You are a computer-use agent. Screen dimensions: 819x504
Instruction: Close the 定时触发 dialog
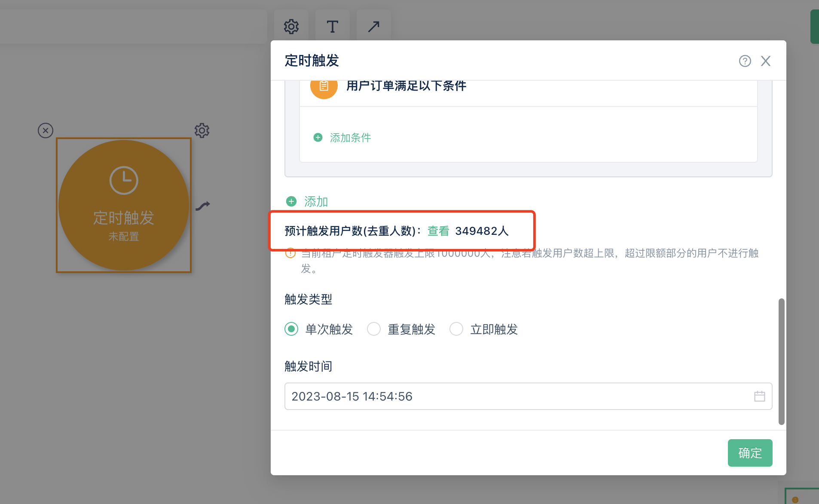(766, 61)
